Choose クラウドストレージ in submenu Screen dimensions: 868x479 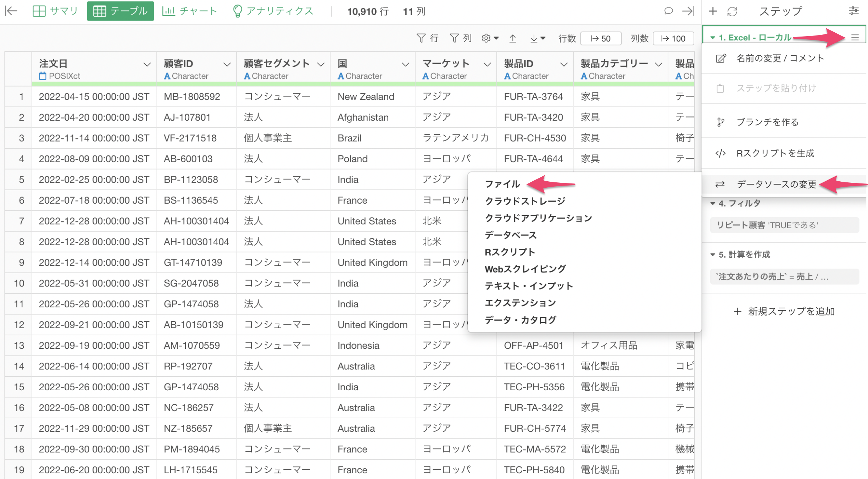[x=525, y=201]
